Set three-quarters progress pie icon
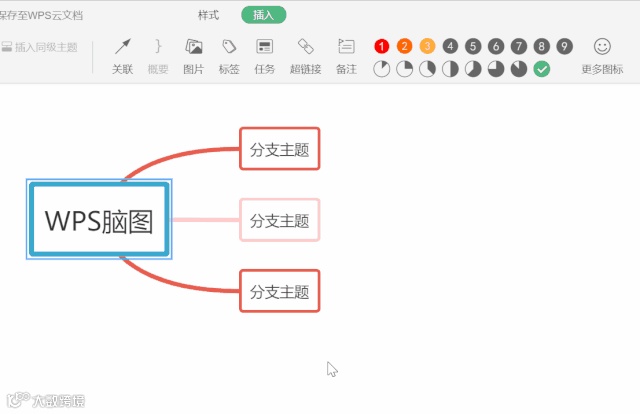The width and height of the screenshot is (640, 414). (x=496, y=69)
